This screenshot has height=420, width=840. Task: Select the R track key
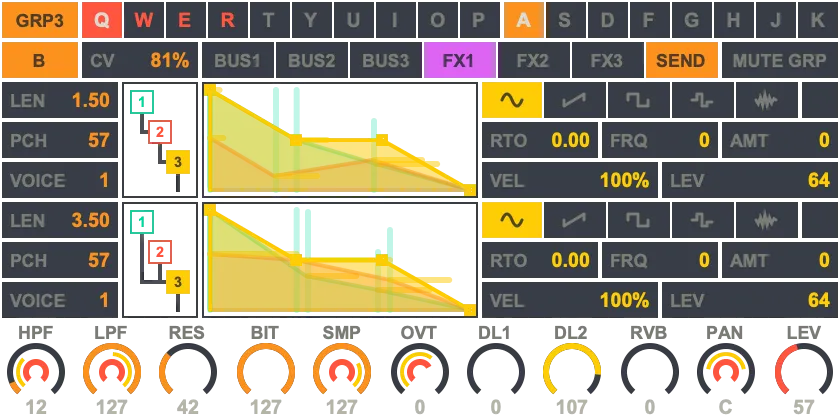228,20
